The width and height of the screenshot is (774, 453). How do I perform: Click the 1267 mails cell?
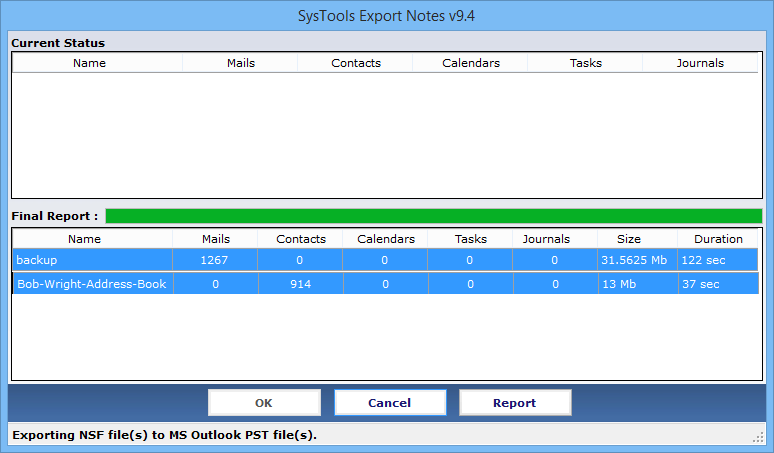pyautogui.click(x=215, y=260)
